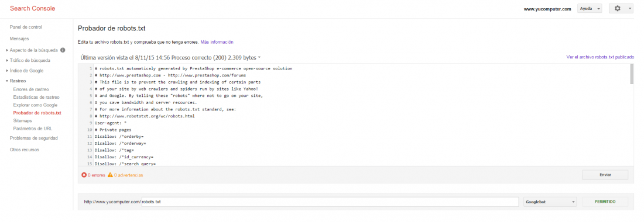The height and width of the screenshot is (222, 644).
Task: Open Estadísticas de rastreo
Action: tap(36, 97)
